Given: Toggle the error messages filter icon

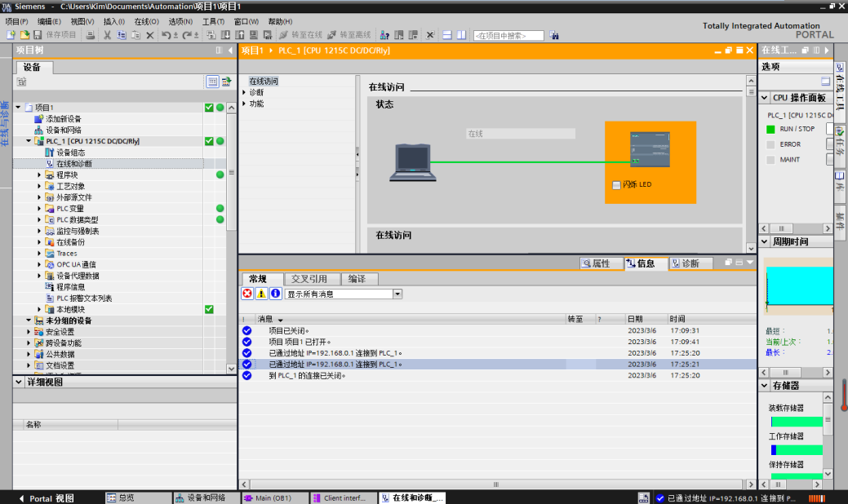Looking at the screenshot, I should point(246,293).
